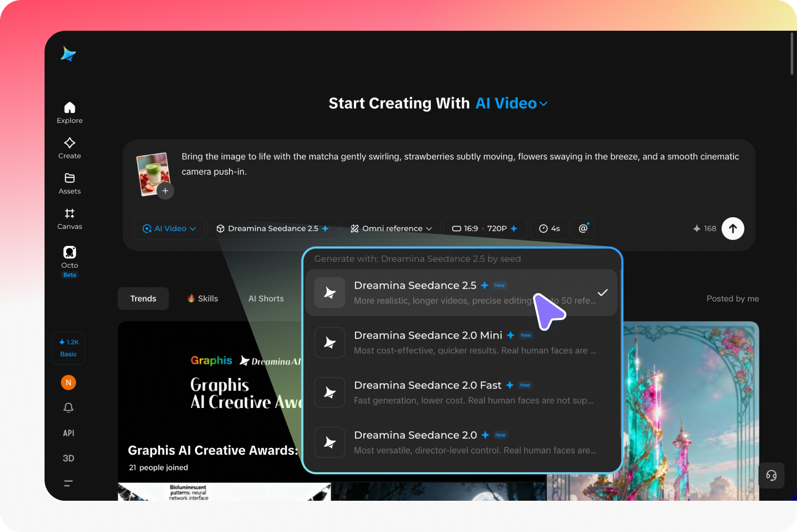This screenshot has height=532, width=797.
Task: Open the crystal castle artwork thumbnail
Action: [x=690, y=411]
